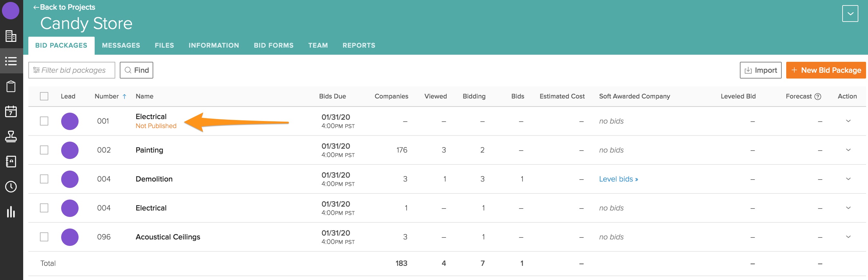This screenshot has width=868, height=280.
Task: Open the building companies icon in sidebar
Action: pos(11,36)
